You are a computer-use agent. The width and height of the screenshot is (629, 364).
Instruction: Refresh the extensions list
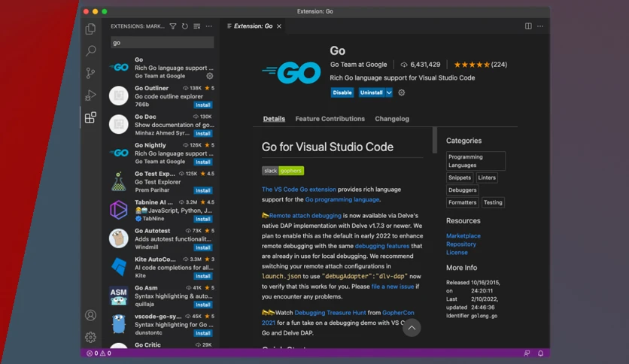(x=185, y=26)
